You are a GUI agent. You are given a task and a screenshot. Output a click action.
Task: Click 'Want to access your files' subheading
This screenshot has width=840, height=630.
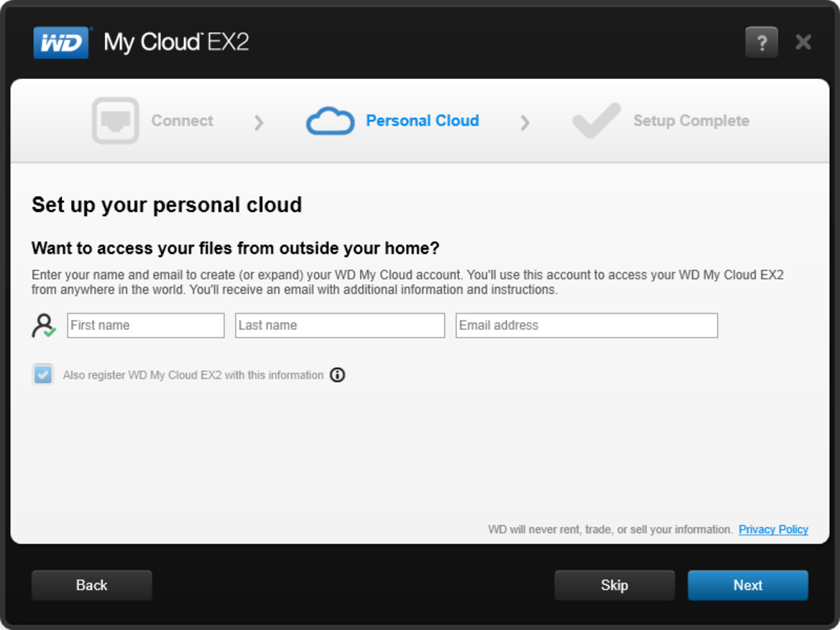pos(235,248)
